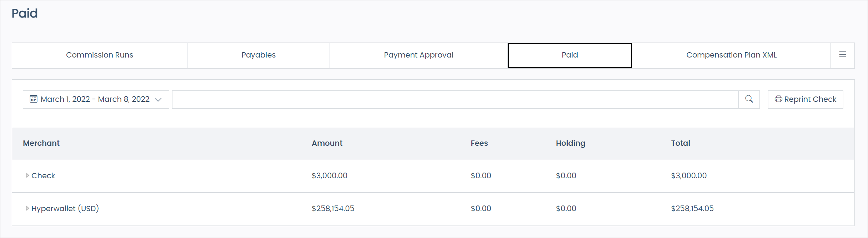Open the hamburger menu icon
Viewport: 868px width, 238px height.
(x=842, y=55)
